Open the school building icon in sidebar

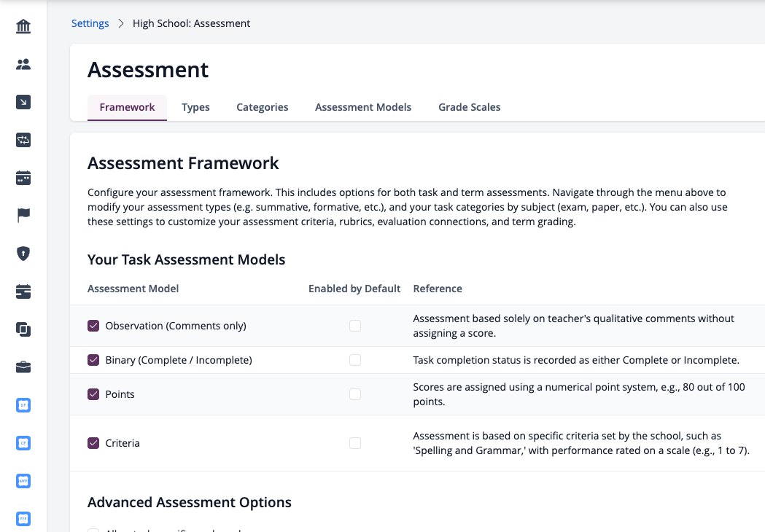23,26
